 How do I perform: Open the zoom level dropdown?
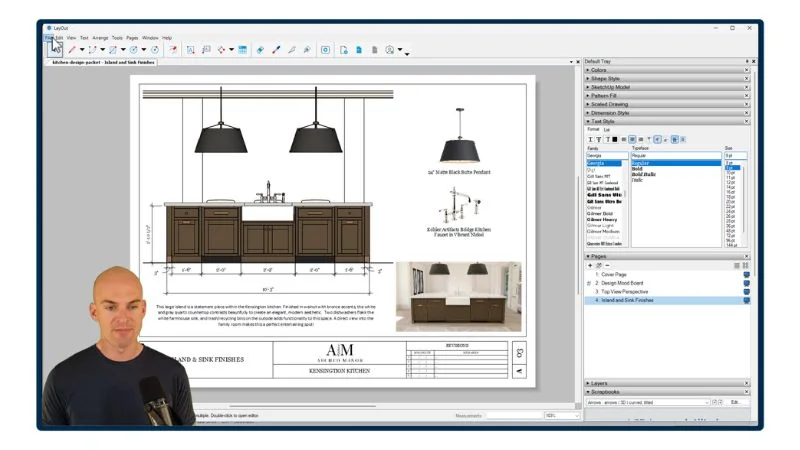click(x=562, y=416)
